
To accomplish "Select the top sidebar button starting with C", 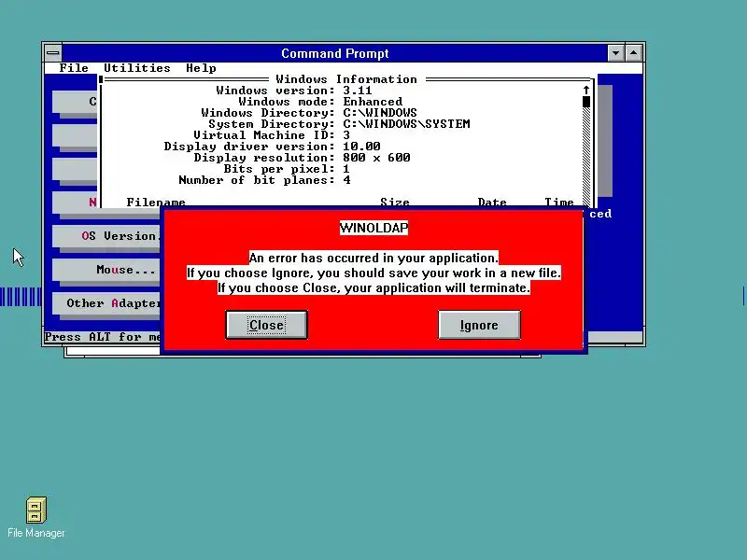I will coord(75,102).
